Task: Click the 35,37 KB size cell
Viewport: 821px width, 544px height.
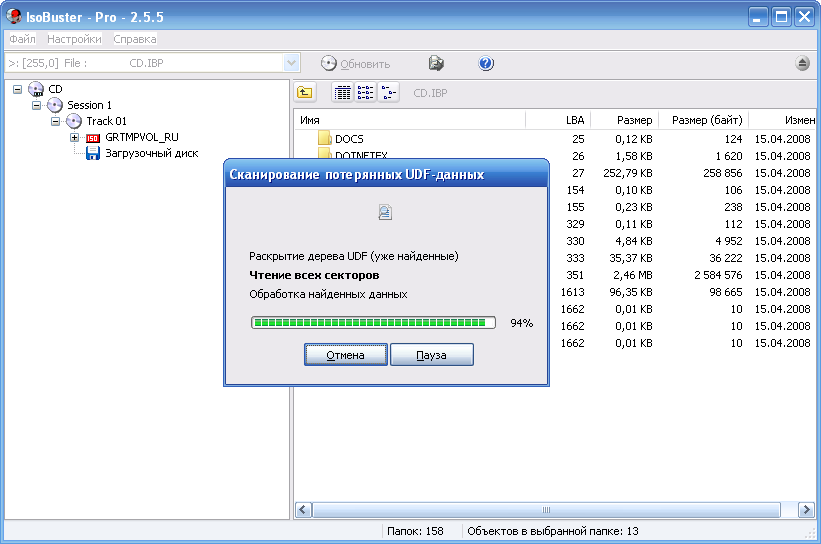Action: [630, 258]
